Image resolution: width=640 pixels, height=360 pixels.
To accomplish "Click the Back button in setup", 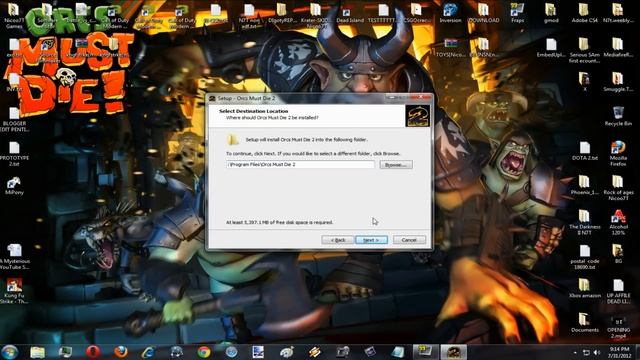I will [x=338, y=240].
